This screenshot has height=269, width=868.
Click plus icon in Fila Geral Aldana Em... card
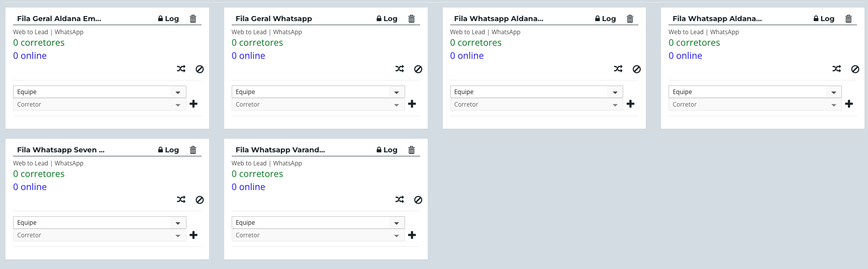pyautogui.click(x=194, y=104)
